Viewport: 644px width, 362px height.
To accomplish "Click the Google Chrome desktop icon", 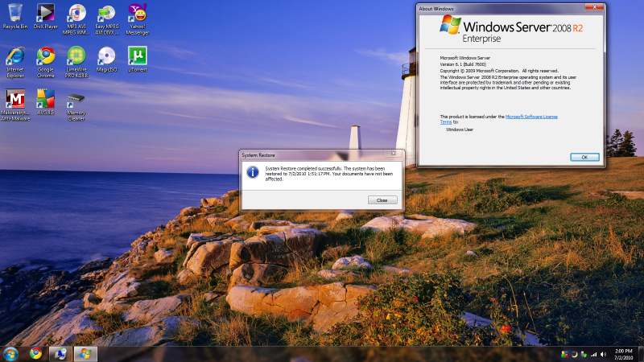I will click(46, 56).
